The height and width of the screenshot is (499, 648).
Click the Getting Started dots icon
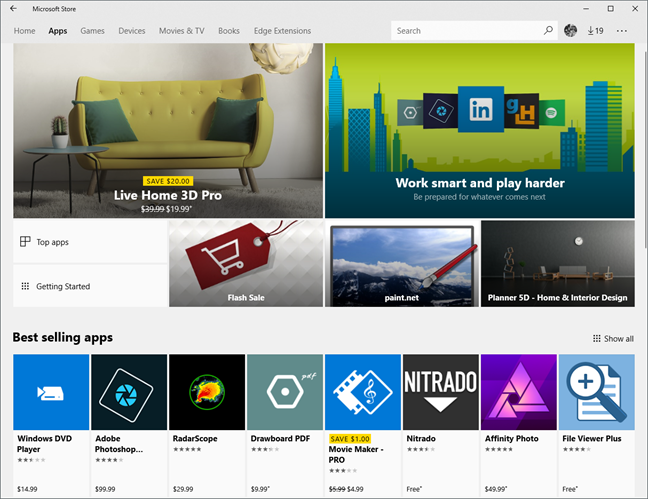click(x=25, y=286)
